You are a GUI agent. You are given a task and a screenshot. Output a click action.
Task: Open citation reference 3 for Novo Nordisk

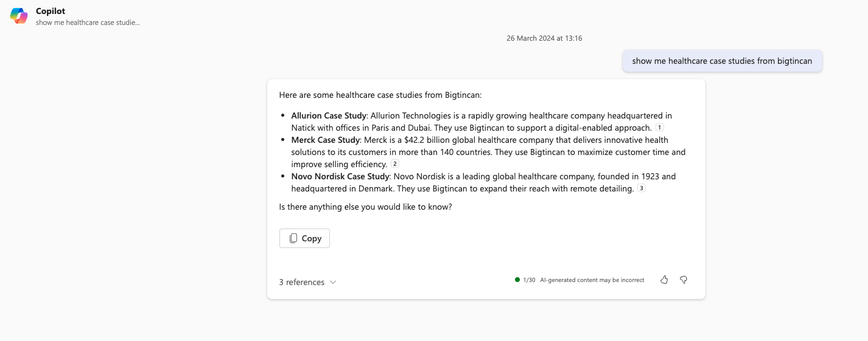click(x=642, y=188)
